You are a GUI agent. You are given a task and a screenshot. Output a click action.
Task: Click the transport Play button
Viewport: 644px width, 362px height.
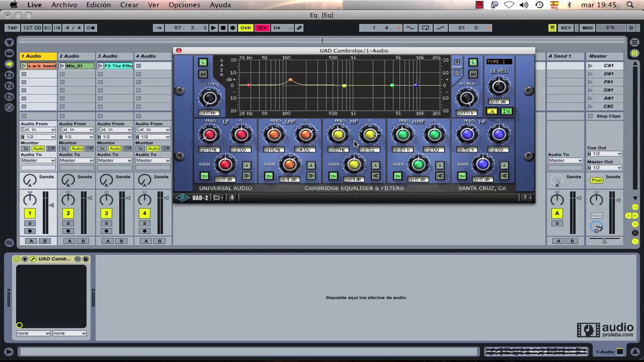coord(213,28)
